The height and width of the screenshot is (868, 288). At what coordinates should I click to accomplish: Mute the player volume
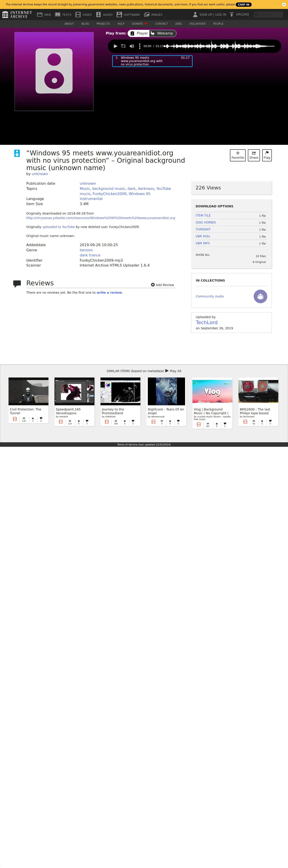(x=132, y=46)
